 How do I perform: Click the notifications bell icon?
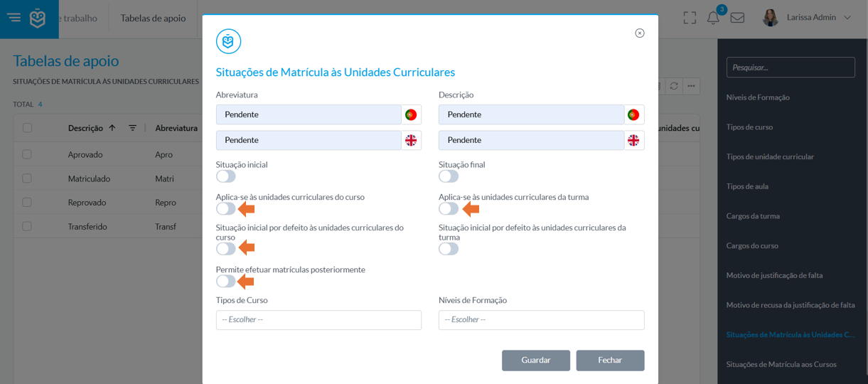[x=713, y=18]
